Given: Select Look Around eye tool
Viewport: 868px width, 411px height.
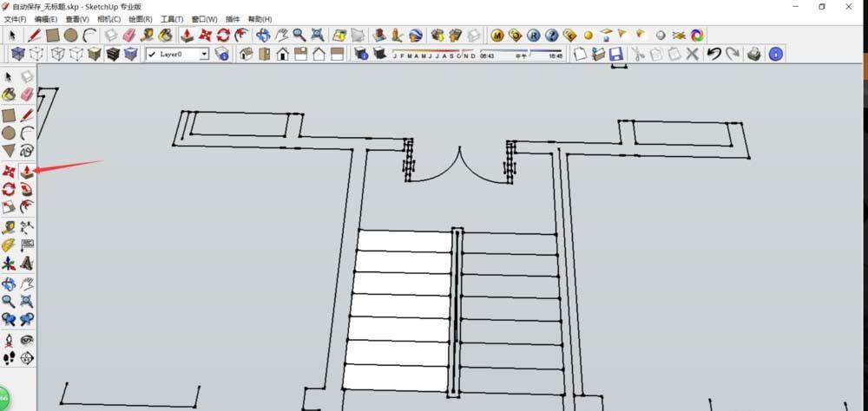Looking at the screenshot, I should pyautogui.click(x=27, y=340).
